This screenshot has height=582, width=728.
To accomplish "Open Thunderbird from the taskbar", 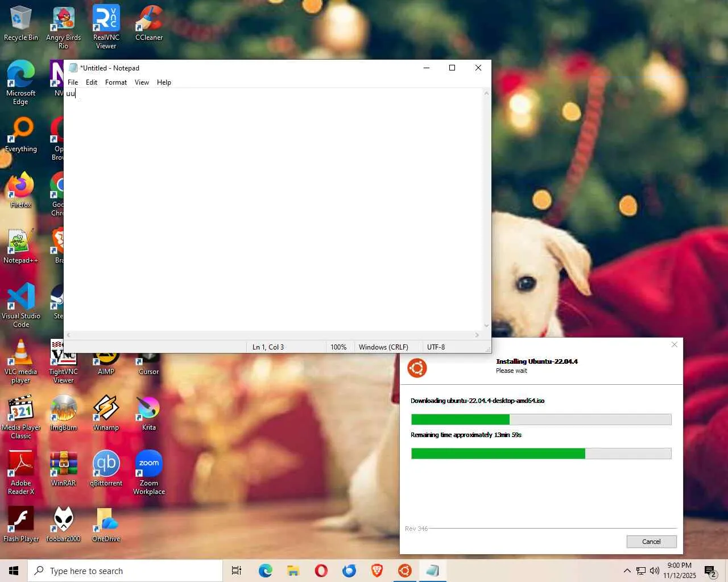I will tap(349, 571).
